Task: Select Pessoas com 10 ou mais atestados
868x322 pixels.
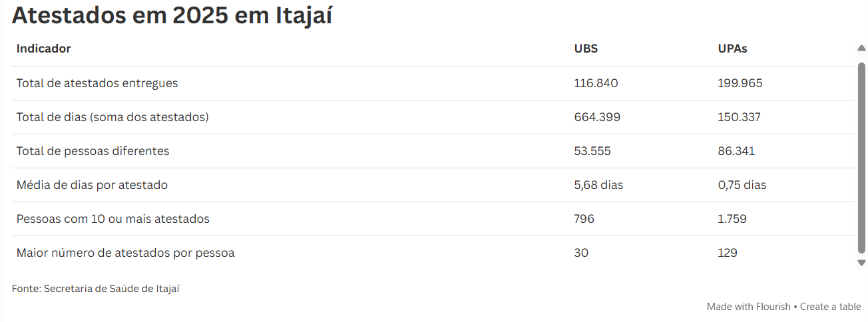Action: click(113, 219)
